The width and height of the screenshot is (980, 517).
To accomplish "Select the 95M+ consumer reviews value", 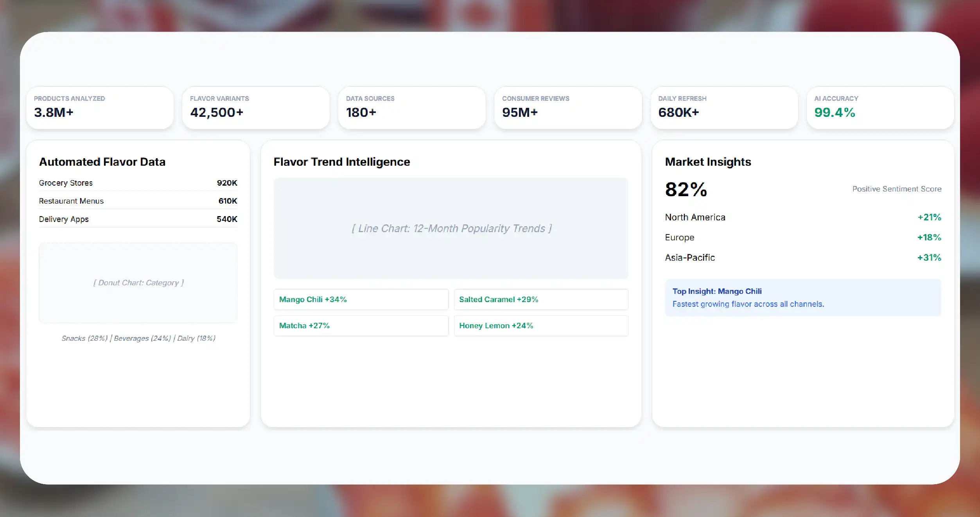I will point(520,113).
